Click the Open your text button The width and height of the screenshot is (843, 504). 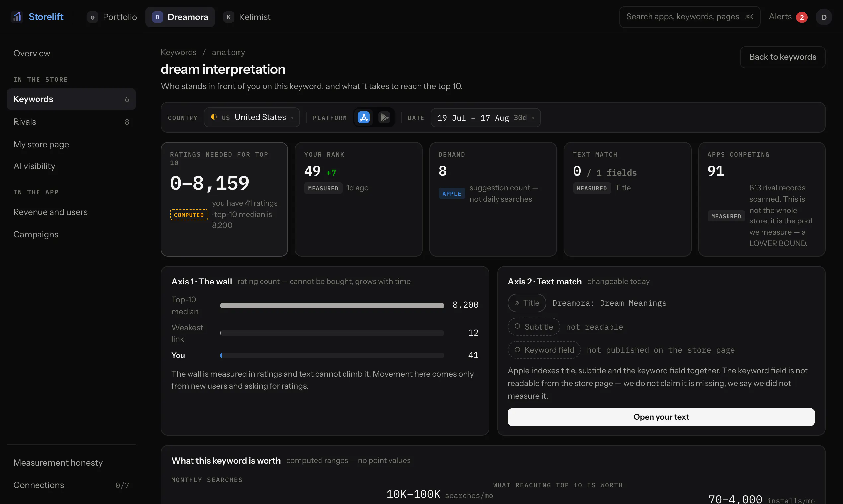pos(661,417)
